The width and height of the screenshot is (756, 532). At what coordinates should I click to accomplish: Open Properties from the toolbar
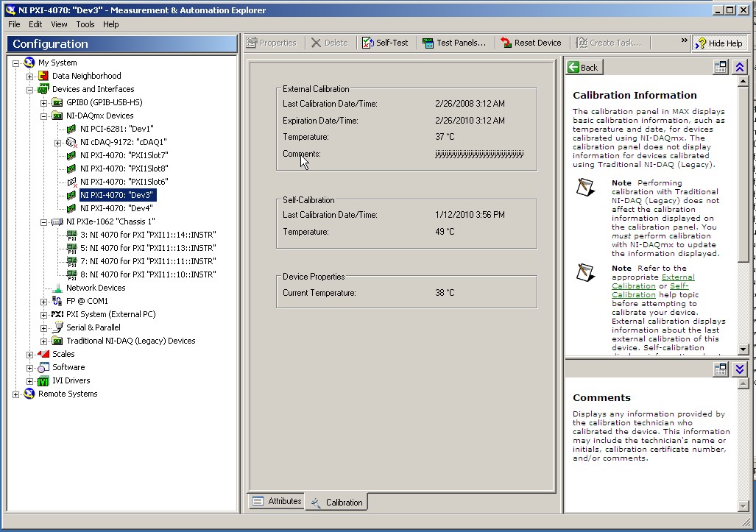[273, 43]
